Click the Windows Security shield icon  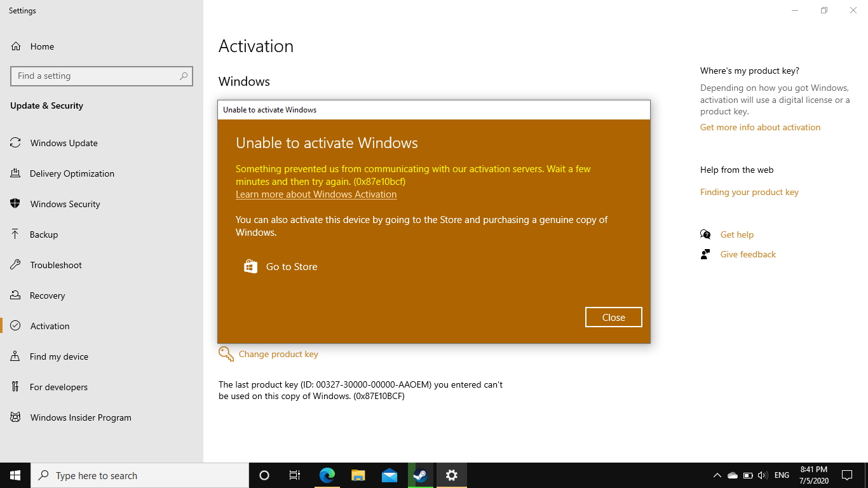pyautogui.click(x=16, y=204)
